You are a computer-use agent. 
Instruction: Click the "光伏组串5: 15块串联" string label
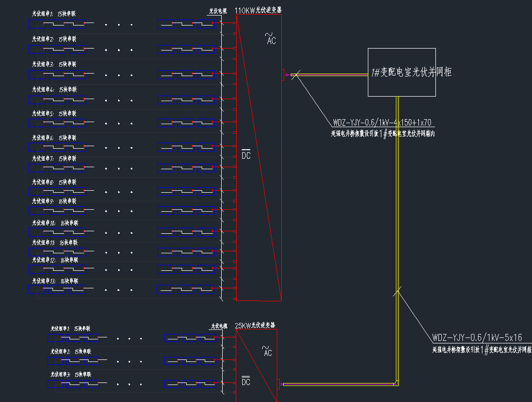point(55,114)
